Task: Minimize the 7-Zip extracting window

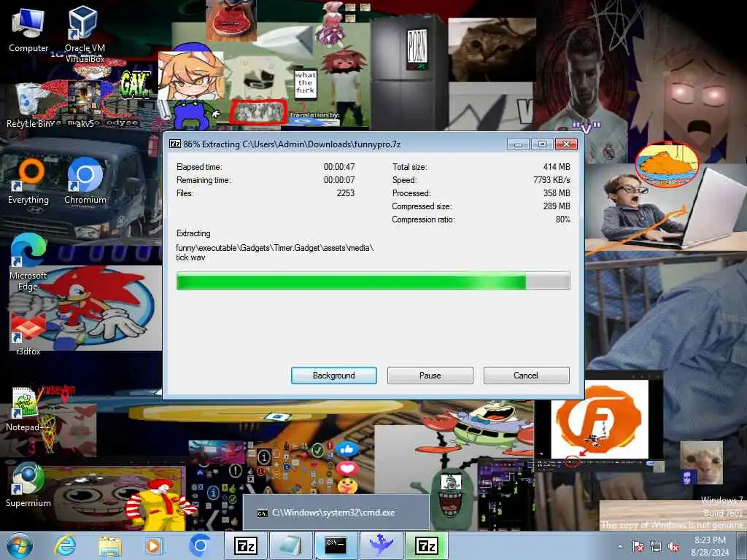Action: click(518, 144)
